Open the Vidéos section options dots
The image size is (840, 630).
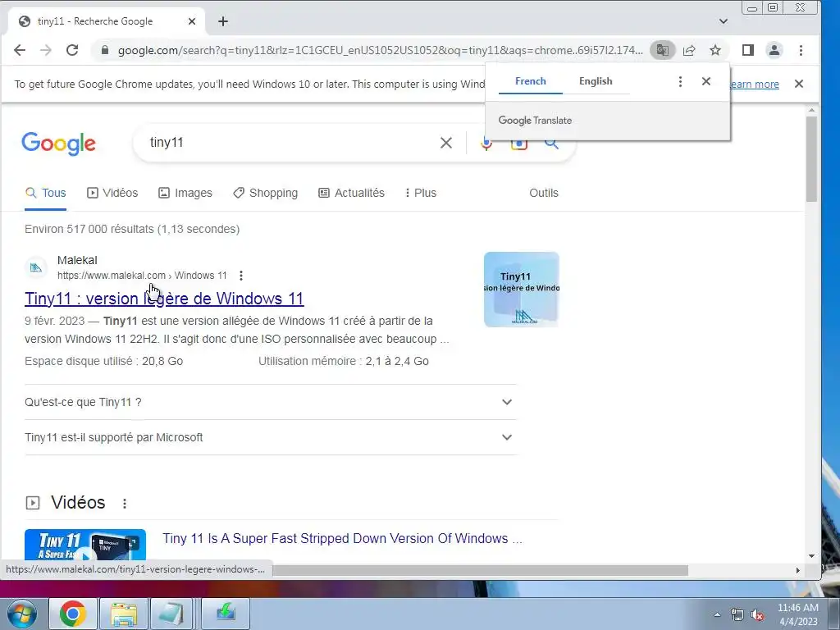125,504
